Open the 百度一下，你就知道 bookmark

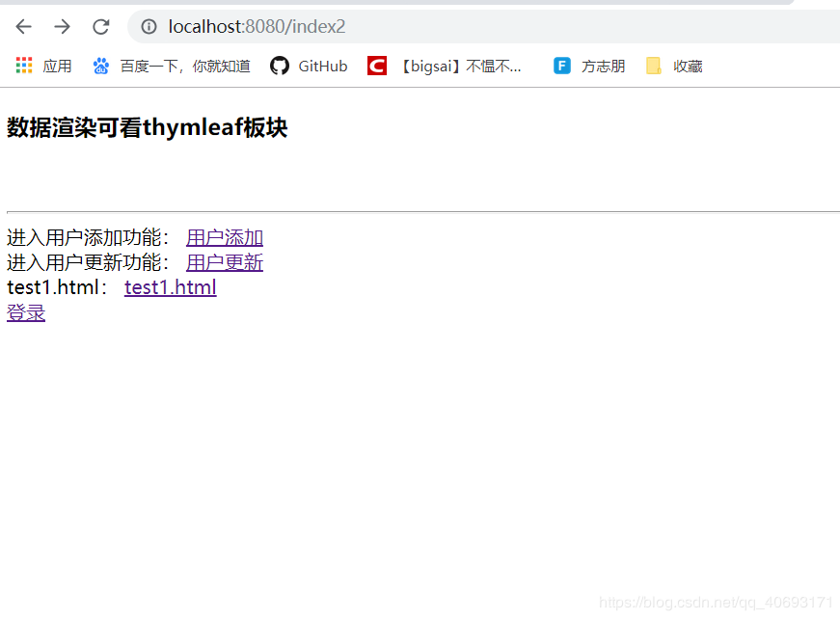(x=185, y=66)
